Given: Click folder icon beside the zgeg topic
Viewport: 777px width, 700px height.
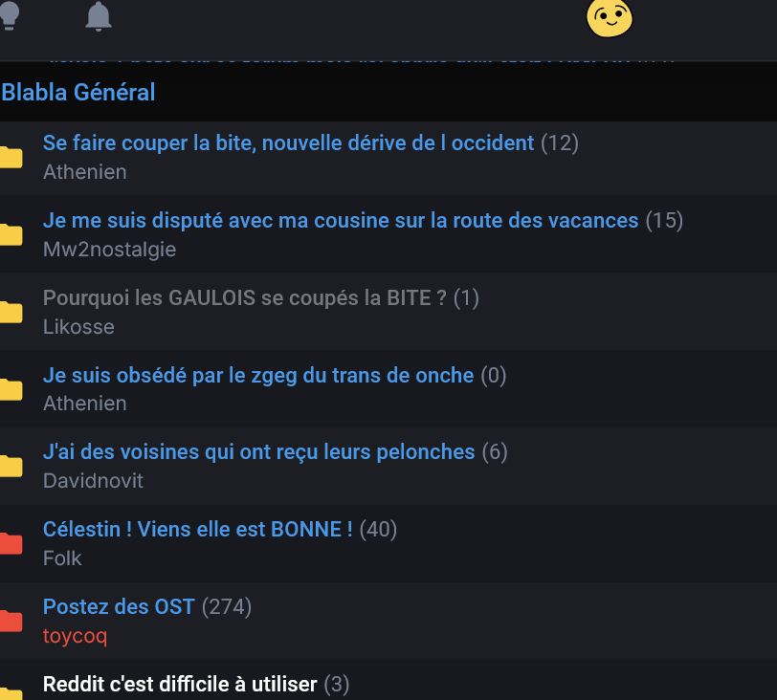Looking at the screenshot, I should (x=11, y=389).
